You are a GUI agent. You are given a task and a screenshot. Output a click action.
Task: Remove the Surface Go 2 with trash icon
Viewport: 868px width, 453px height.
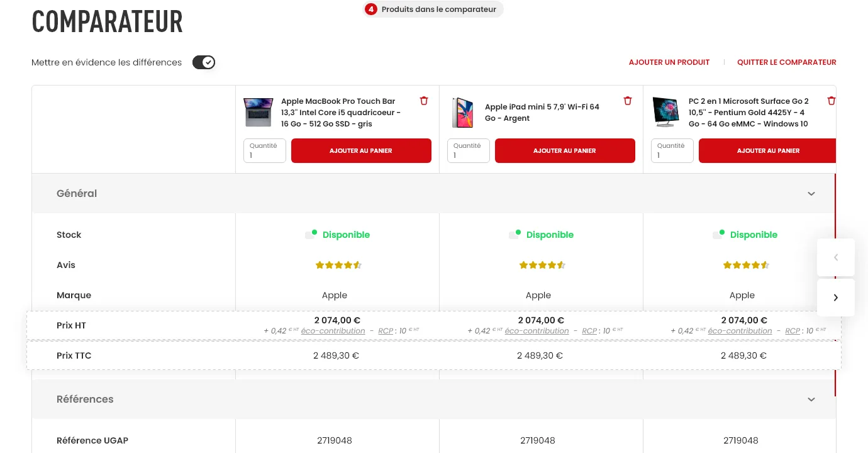coord(832,101)
